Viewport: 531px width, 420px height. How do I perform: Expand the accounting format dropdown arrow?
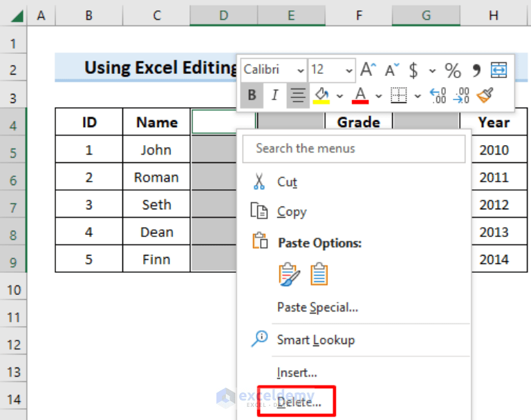432,71
